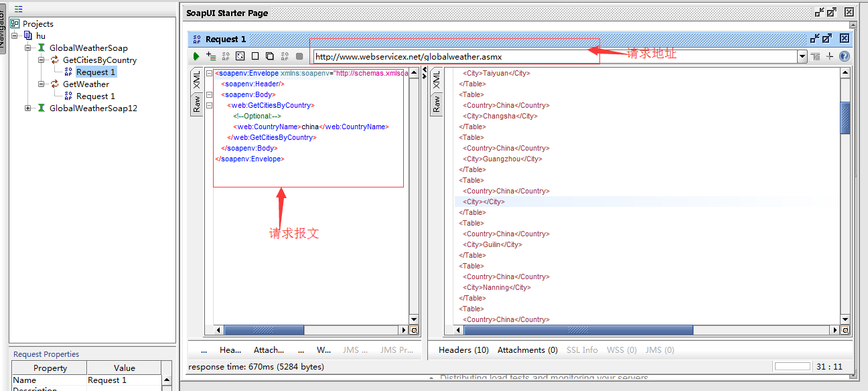
Task: Click cursor position indicator 31 : 11
Action: [828, 366]
